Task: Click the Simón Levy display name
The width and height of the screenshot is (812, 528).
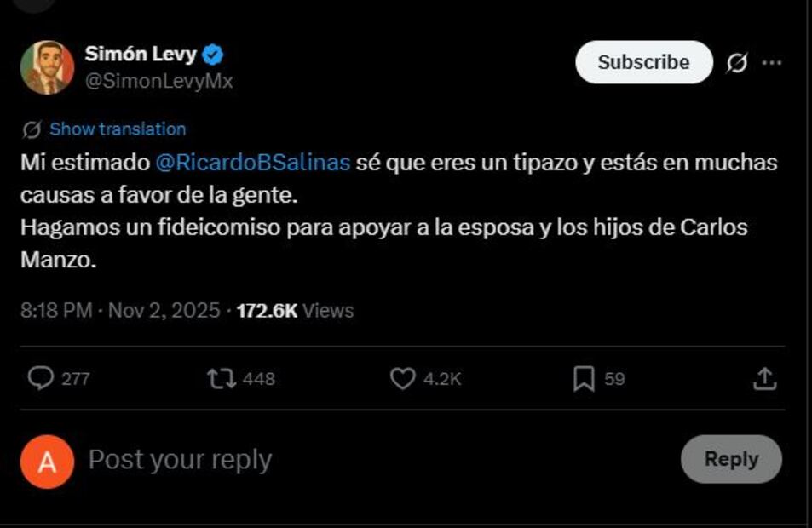Action: click(141, 55)
